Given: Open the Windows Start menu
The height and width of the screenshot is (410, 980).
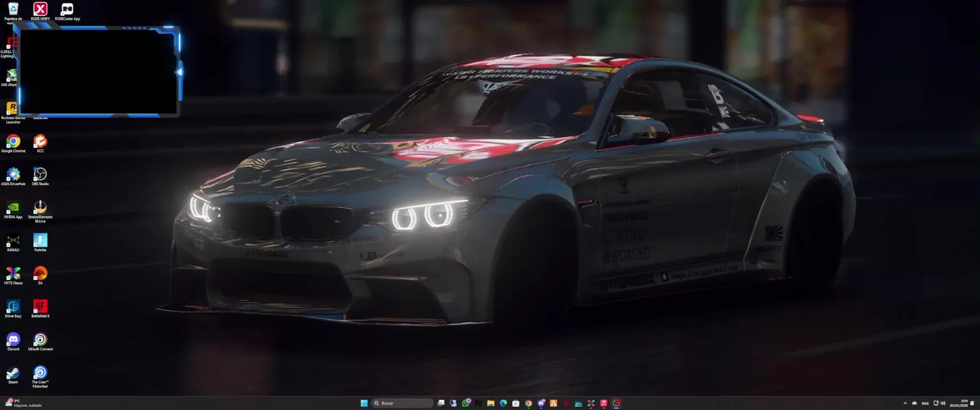Looking at the screenshot, I should tap(364, 403).
